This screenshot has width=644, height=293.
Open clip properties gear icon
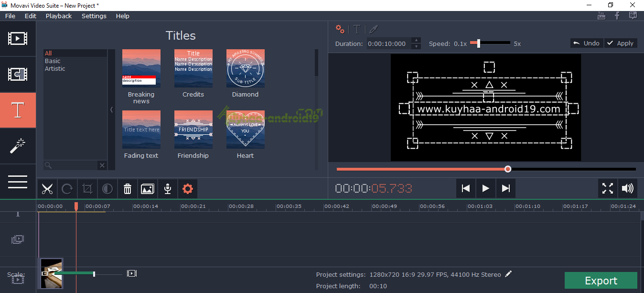187,189
